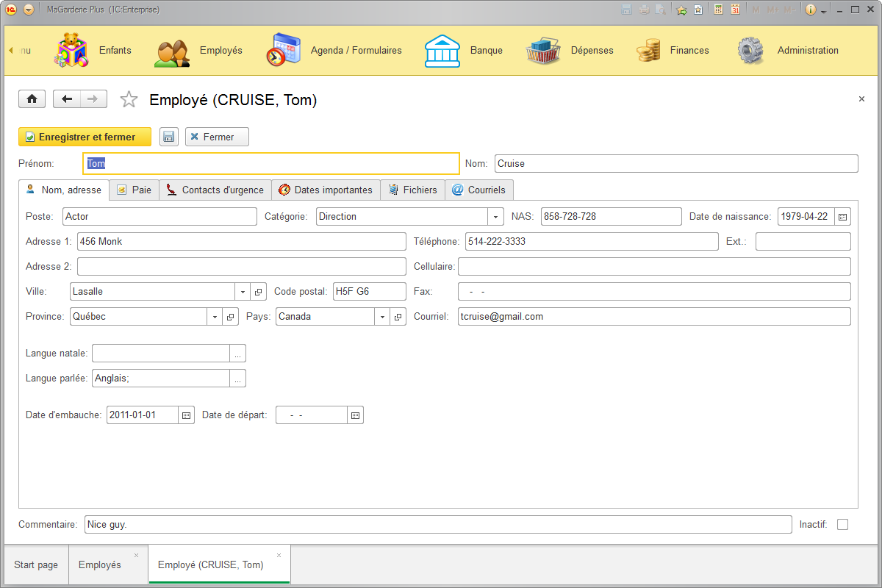Open the Date de départ calendar picker

click(x=355, y=415)
